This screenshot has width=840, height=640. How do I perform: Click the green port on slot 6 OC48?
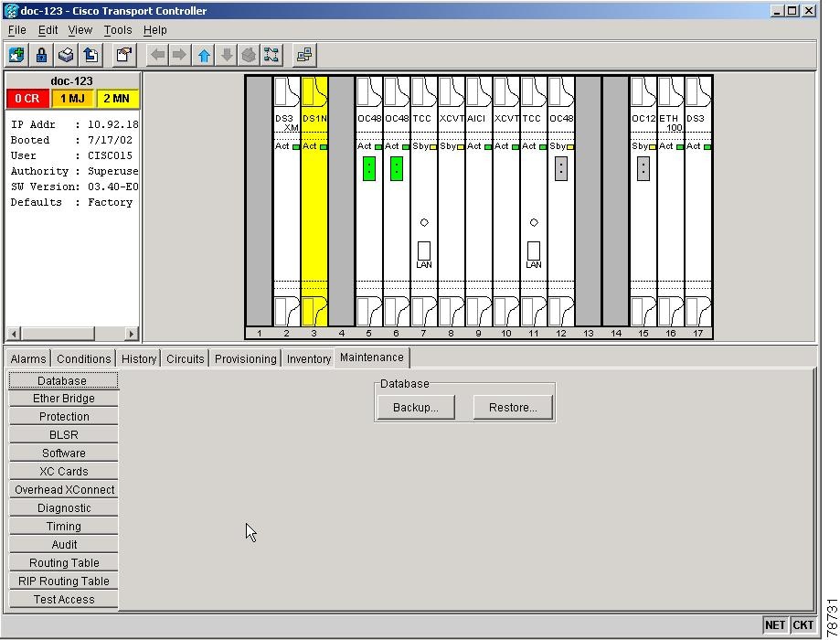coord(397,169)
